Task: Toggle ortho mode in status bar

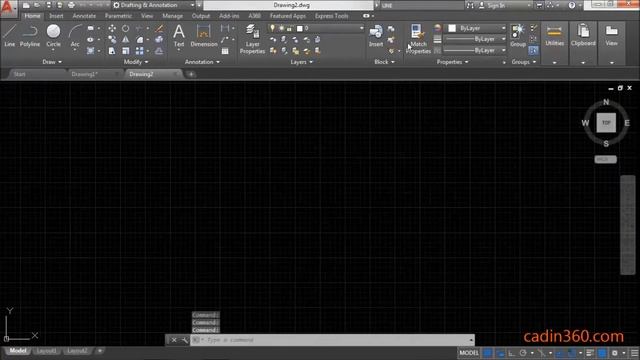Action: tap(512, 353)
